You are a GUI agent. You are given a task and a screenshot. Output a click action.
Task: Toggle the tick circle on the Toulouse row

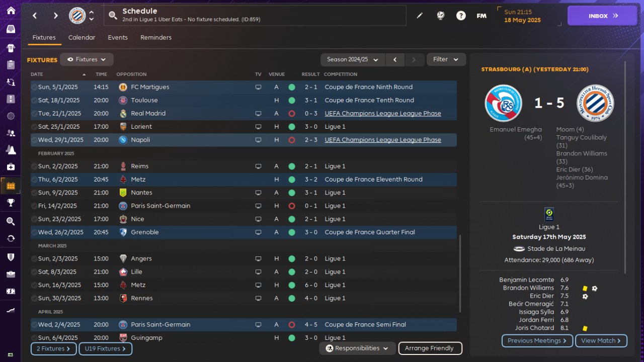[x=34, y=100]
